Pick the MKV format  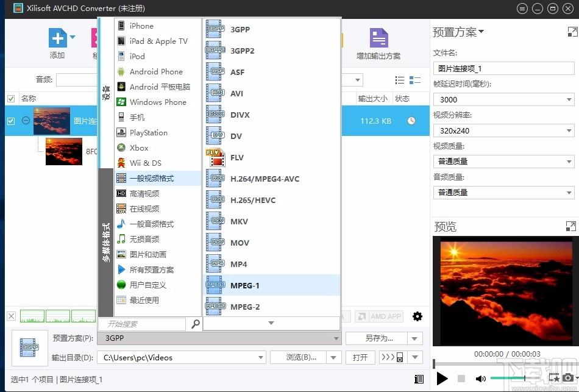[271, 222]
